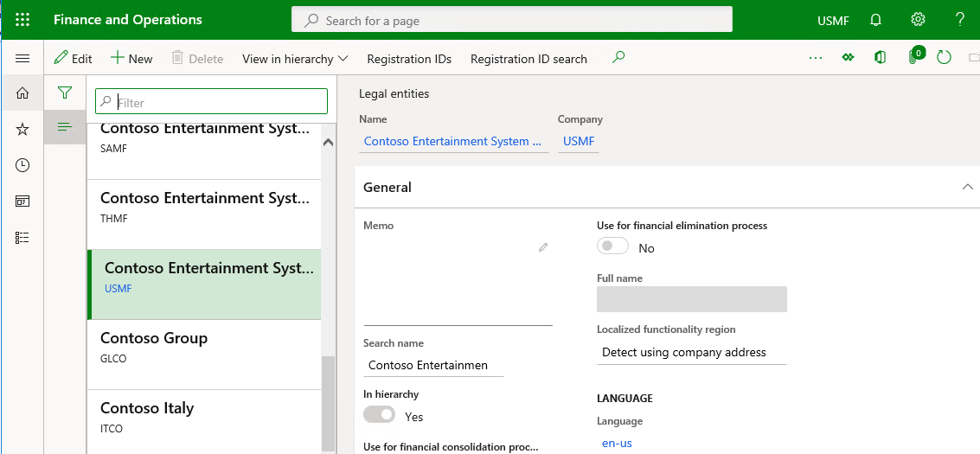Click the Help question mark icon
The image size is (980, 454).
[959, 20]
